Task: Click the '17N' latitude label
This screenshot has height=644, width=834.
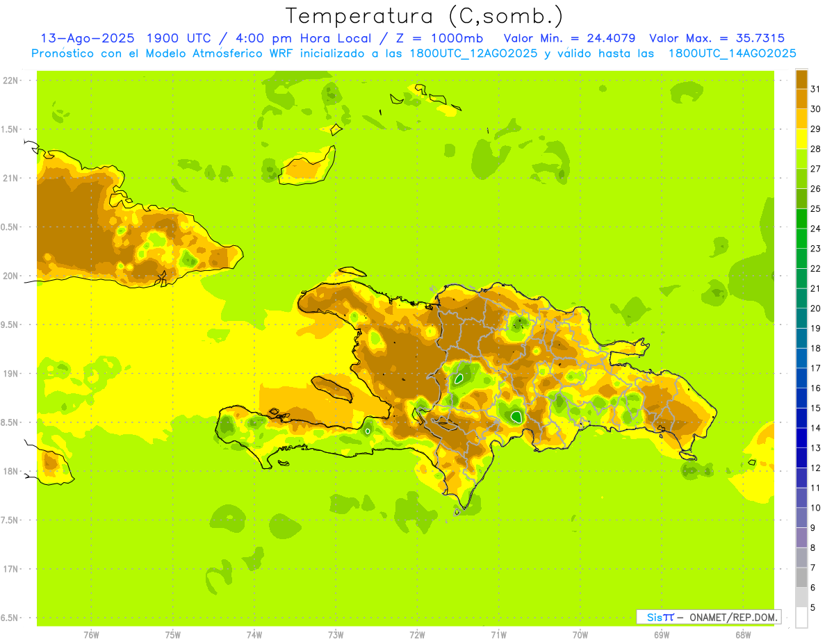Action: 11,569
